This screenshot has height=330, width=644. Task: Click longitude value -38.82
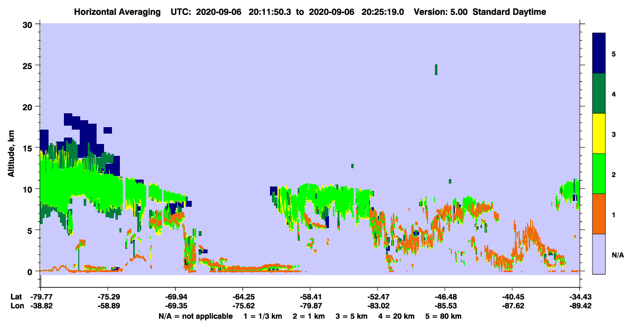[x=41, y=306]
